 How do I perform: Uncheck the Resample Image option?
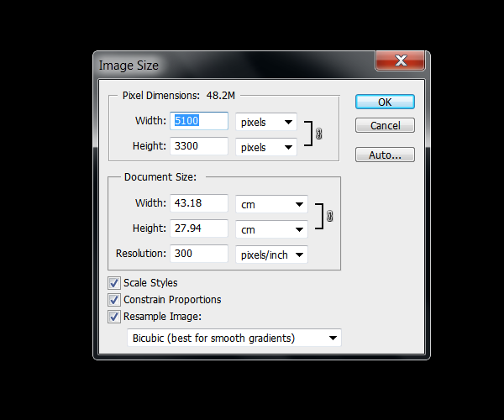click(x=114, y=317)
